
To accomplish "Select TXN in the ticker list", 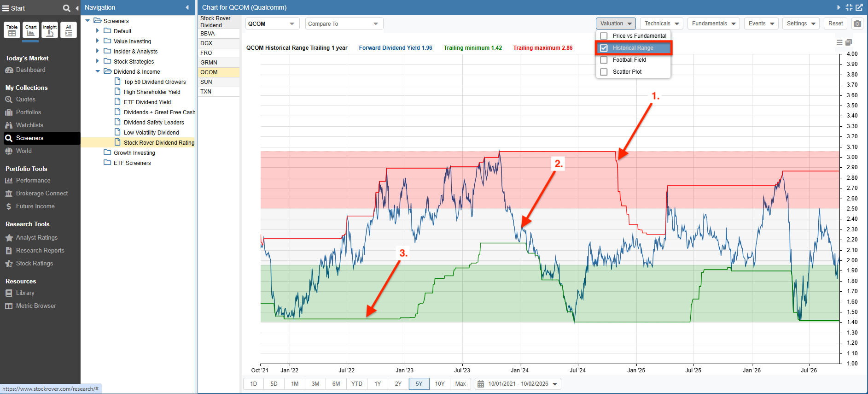I will (219, 92).
